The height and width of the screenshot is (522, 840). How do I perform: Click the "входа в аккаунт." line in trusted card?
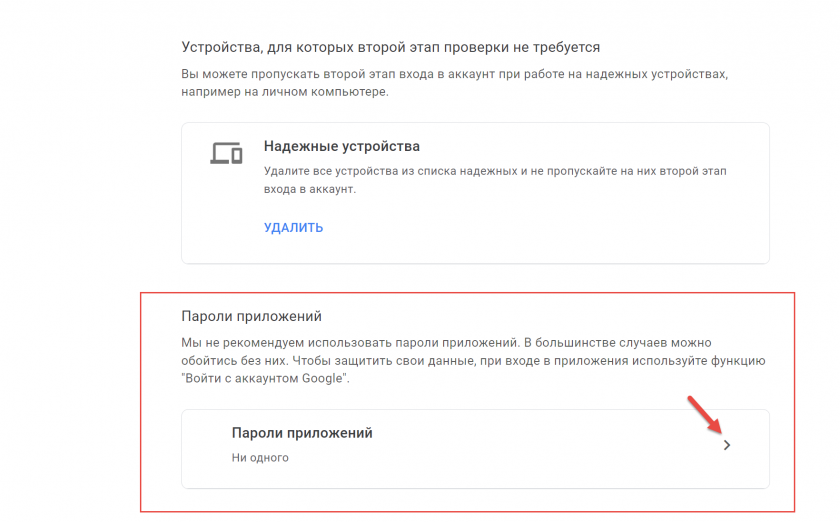click(x=310, y=188)
